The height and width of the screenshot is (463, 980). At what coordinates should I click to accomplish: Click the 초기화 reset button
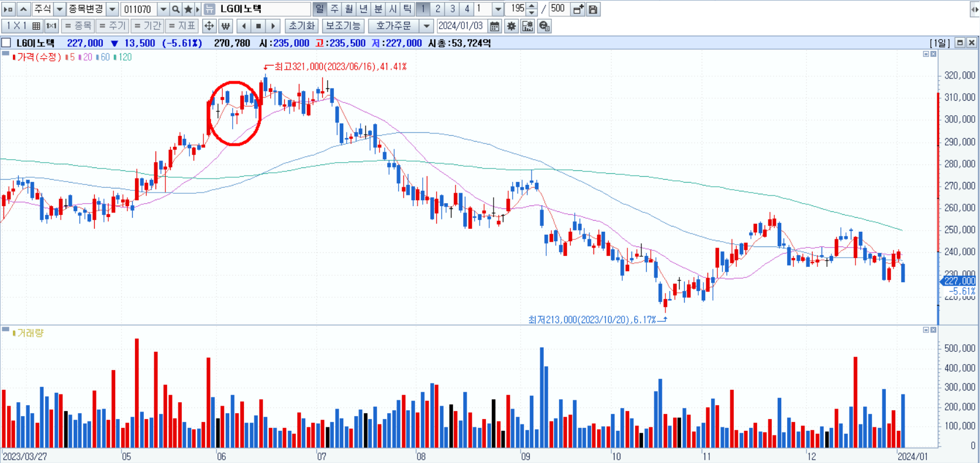(x=302, y=26)
